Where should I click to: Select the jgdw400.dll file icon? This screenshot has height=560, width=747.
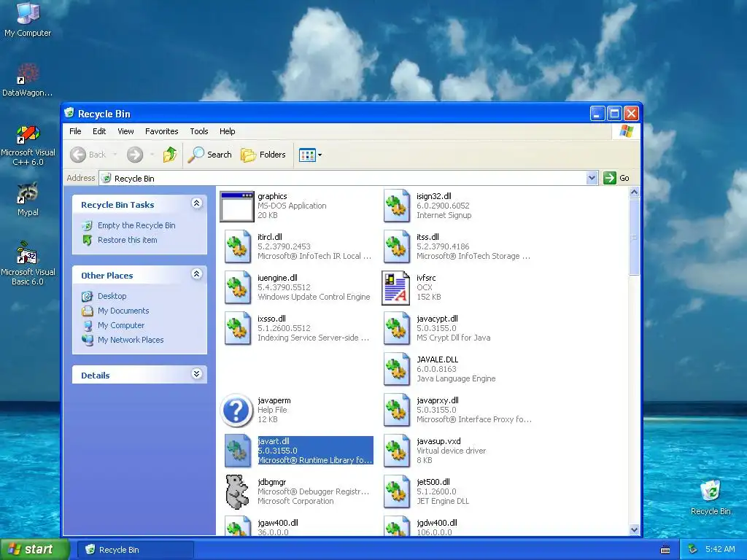[x=396, y=526]
